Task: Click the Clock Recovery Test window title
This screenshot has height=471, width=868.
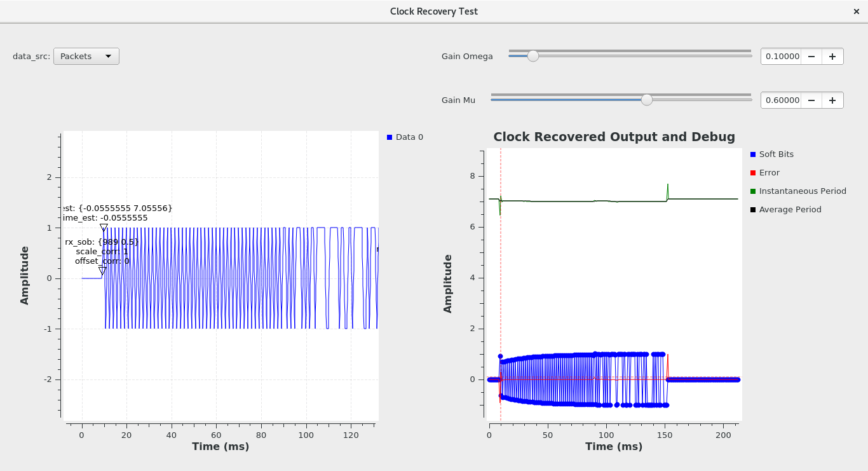Action: pos(434,11)
